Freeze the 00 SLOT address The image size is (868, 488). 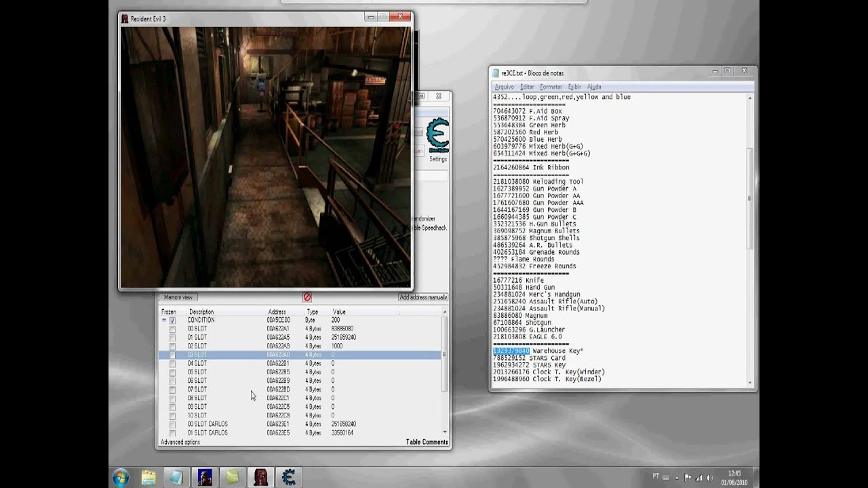click(x=172, y=329)
